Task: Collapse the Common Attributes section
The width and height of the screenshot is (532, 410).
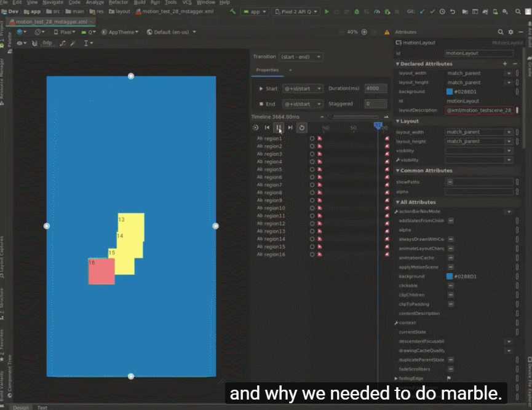Action: 398,171
